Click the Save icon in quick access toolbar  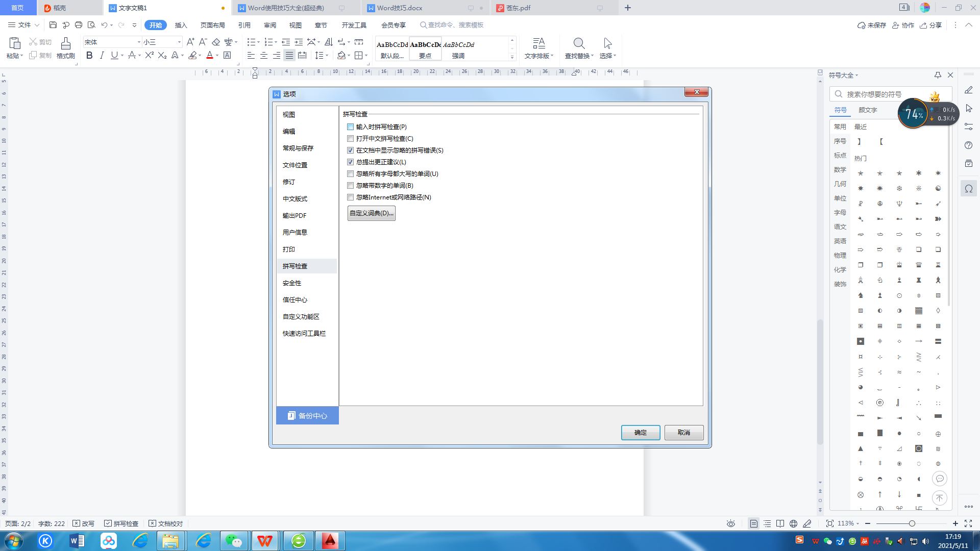[53, 24]
